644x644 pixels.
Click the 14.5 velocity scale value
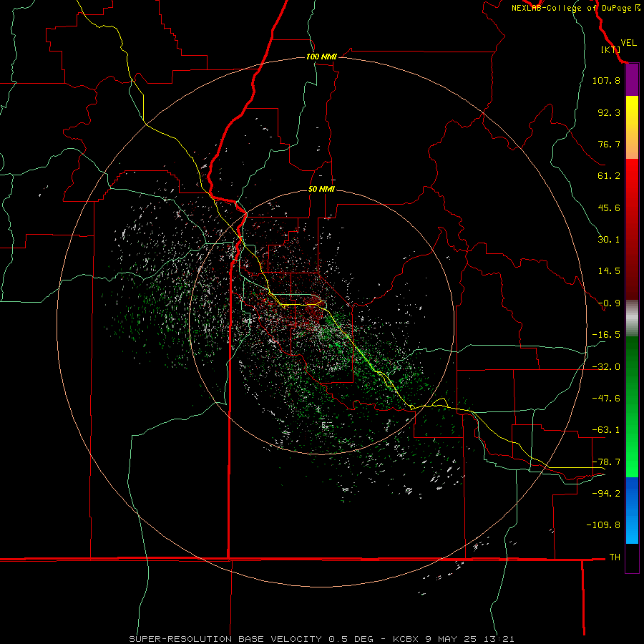click(x=609, y=271)
